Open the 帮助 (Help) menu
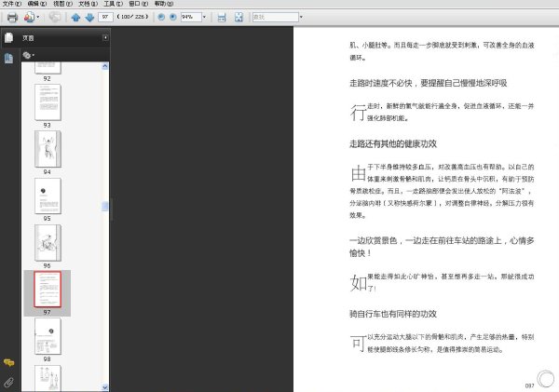Image resolution: width=559 pixels, height=392 pixels. (164, 4)
